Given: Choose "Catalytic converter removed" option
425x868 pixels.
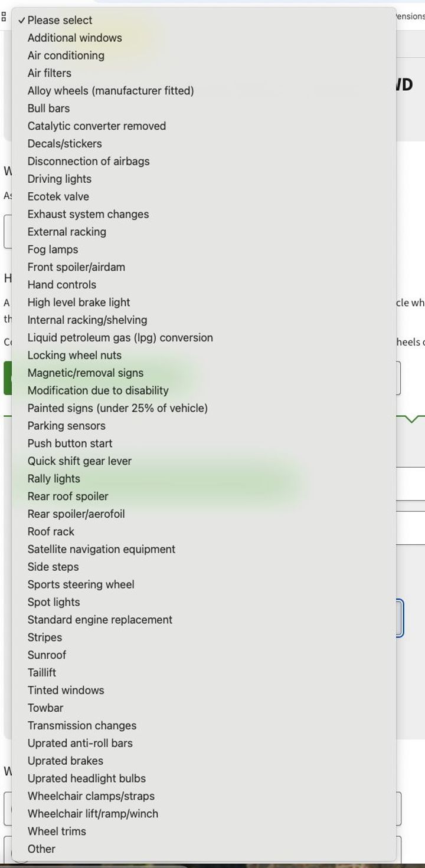Looking at the screenshot, I should coord(96,126).
